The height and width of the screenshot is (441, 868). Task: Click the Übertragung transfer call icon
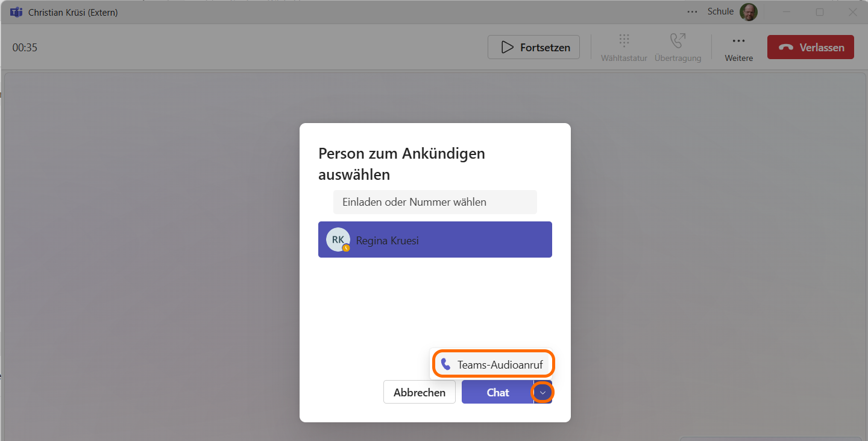tap(678, 47)
